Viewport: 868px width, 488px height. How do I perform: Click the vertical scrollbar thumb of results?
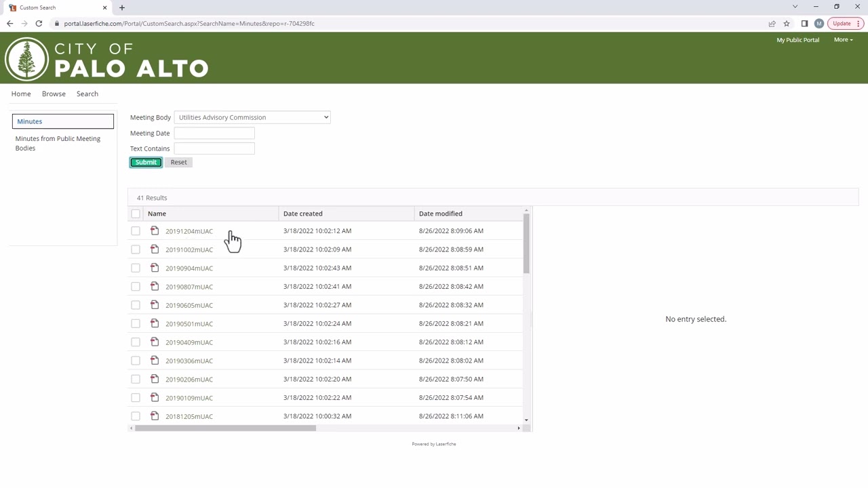tap(526, 243)
